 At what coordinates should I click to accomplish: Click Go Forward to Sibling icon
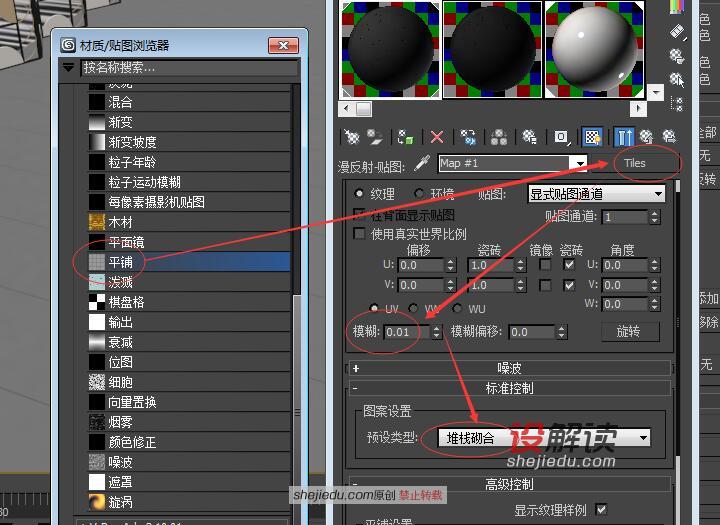point(669,137)
